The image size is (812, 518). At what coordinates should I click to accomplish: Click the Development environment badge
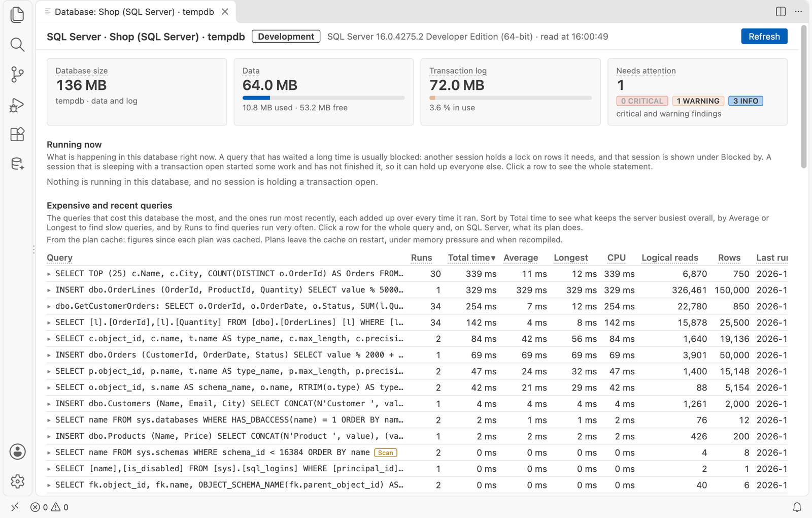point(286,37)
